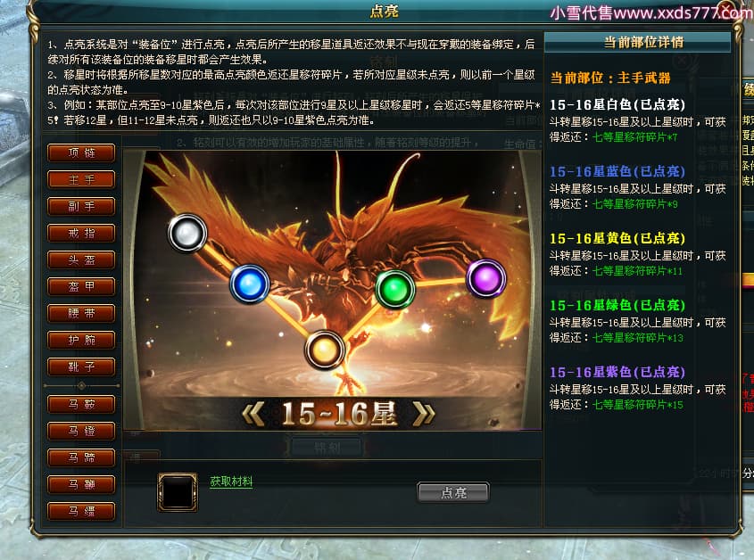Close the 点亮 window
Image resolution: width=754 pixels, height=560 pixels.
[726, 9]
